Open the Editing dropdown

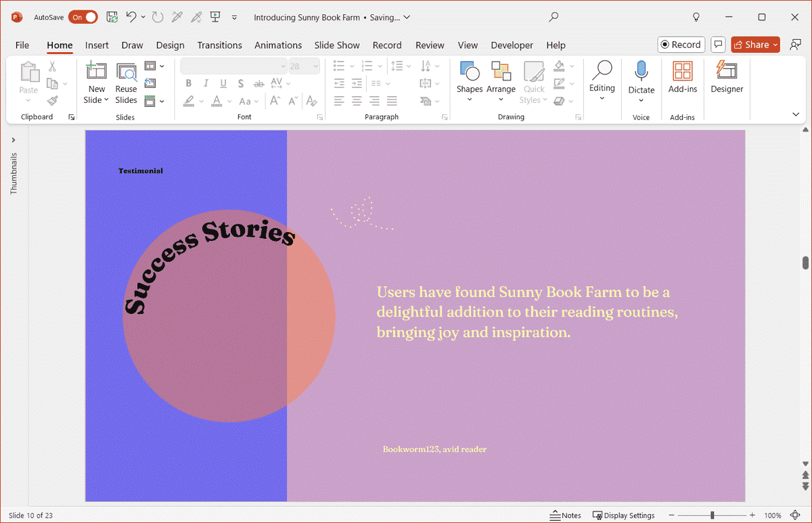tap(602, 81)
